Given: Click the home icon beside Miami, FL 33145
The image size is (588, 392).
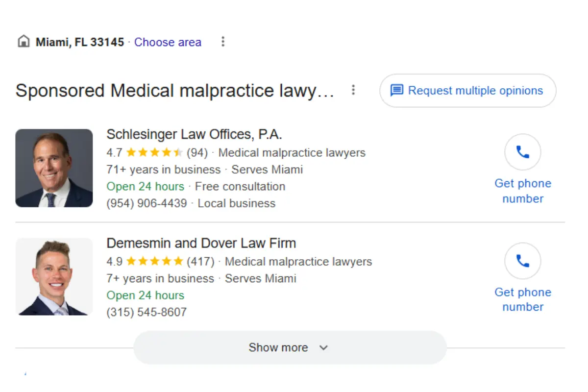Looking at the screenshot, I should pos(23,42).
